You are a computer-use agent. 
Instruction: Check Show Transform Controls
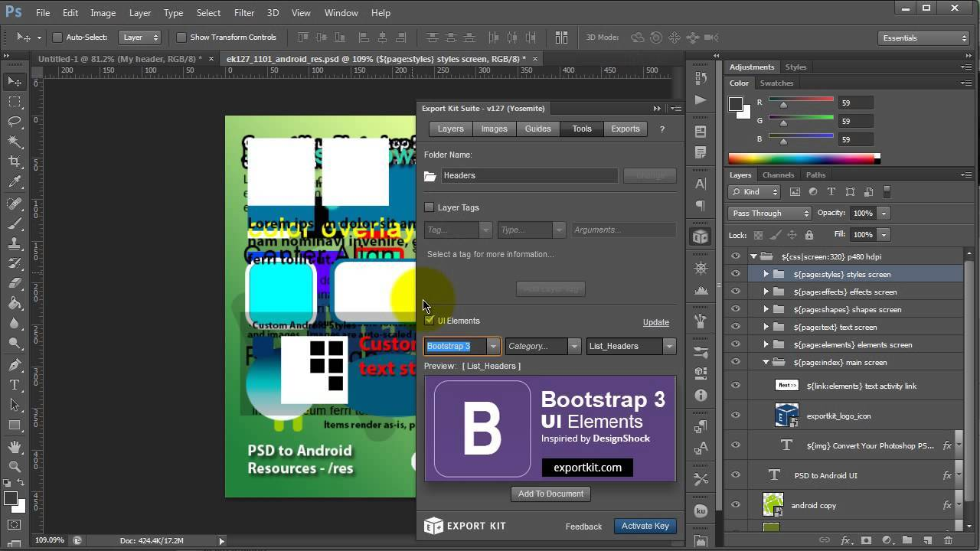[x=181, y=37]
